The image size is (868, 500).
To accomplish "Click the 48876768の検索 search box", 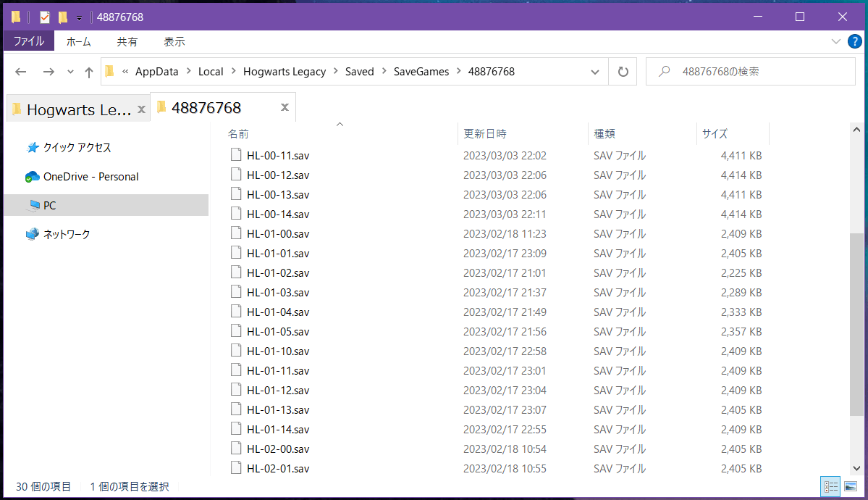I will pos(751,72).
